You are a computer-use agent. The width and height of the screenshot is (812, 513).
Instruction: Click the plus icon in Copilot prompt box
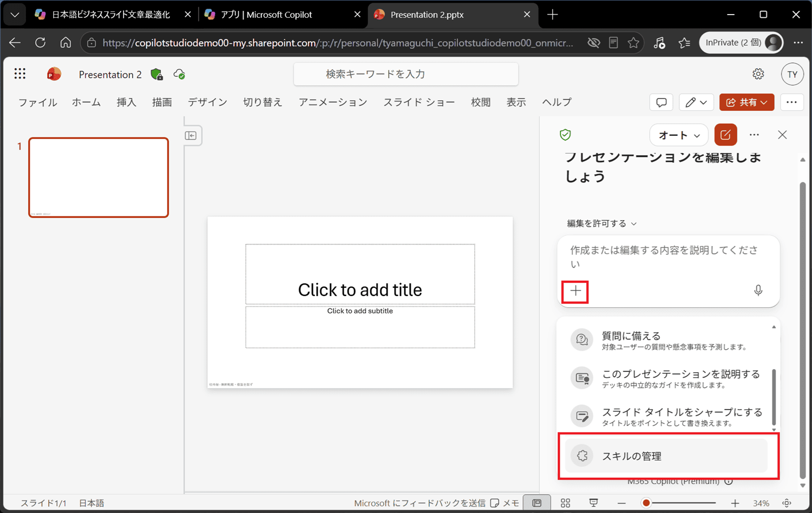[x=575, y=291]
